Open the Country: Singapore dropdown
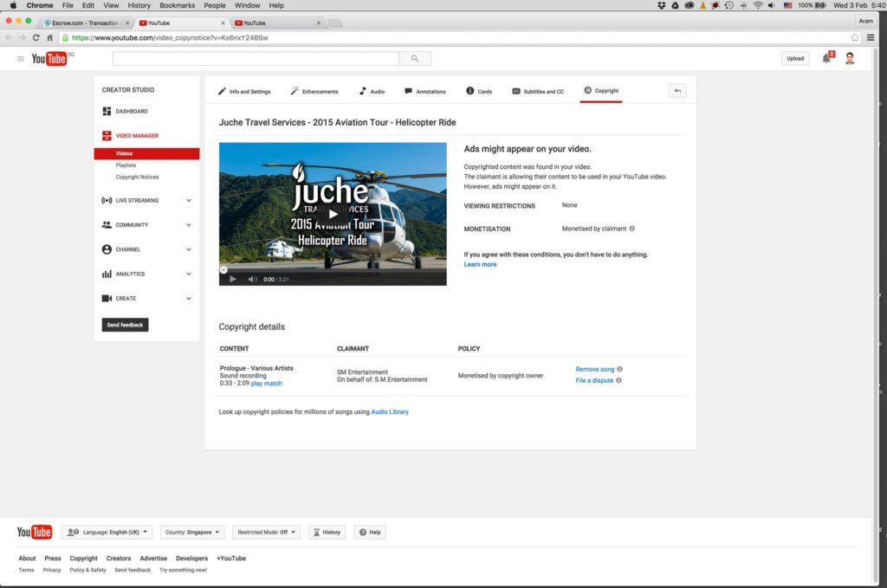The height and width of the screenshot is (588, 887). (x=192, y=532)
